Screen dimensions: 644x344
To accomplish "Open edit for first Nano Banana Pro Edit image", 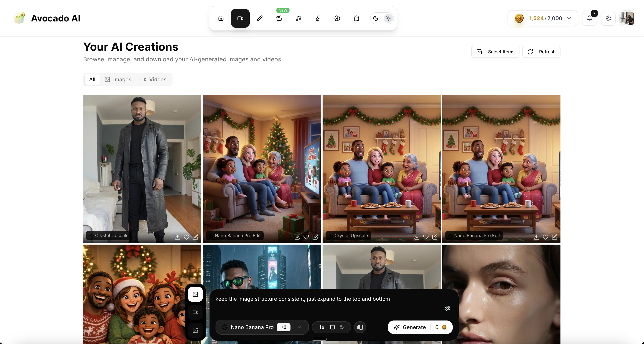I will click(x=315, y=237).
